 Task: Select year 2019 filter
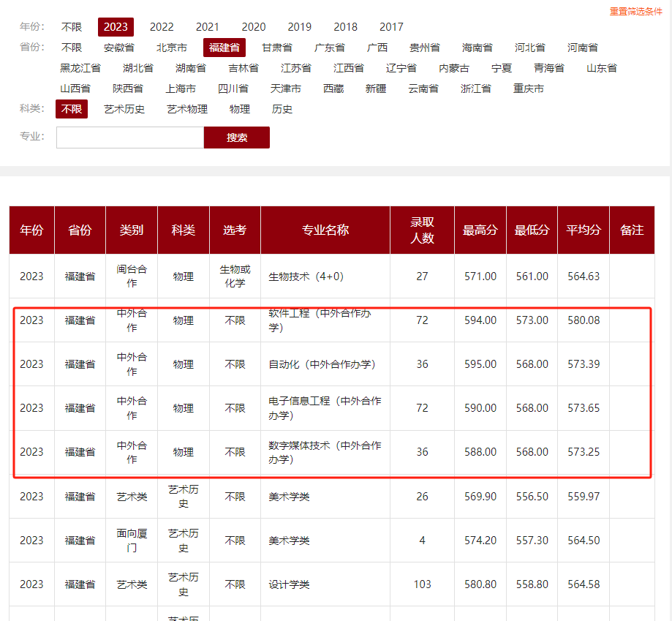pos(299,27)
